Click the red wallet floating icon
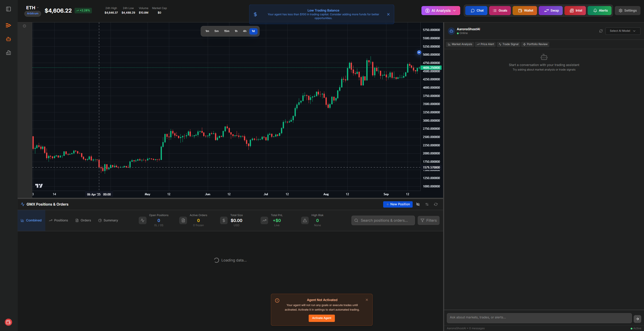This screenshot has width=644, height=331. pos(8,322)
